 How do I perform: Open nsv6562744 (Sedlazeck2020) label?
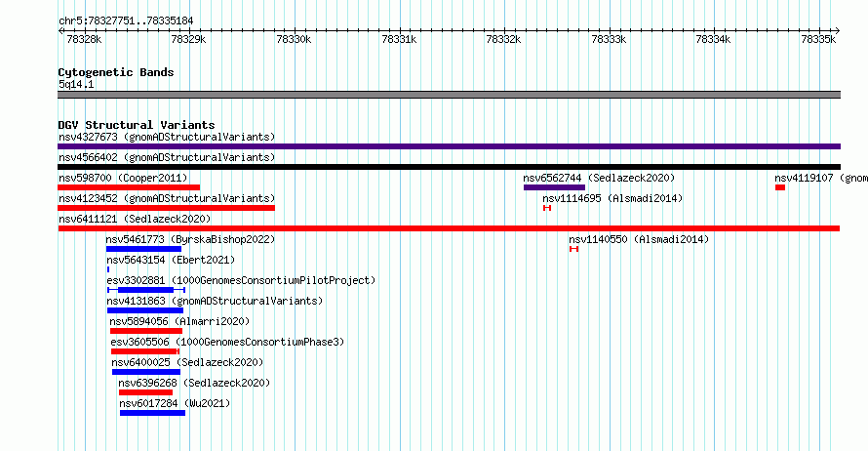pyautogui.click(x=599, y=178)
